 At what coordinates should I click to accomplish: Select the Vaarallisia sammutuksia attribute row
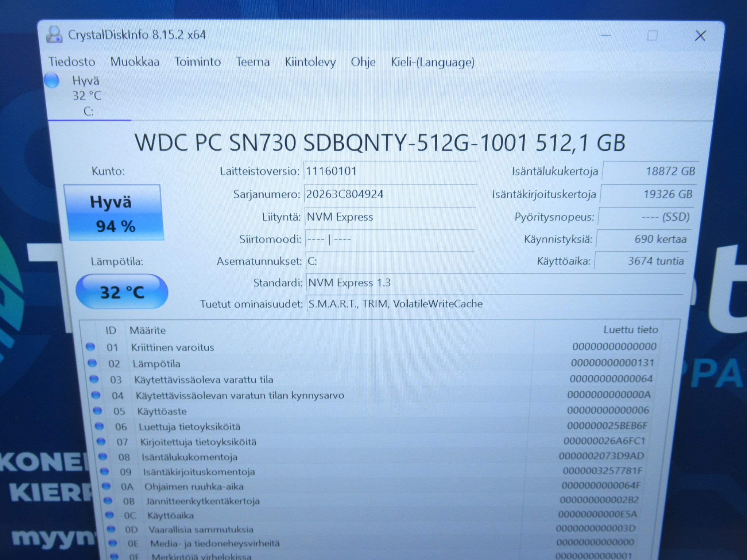pyautogui.click(x=371, y=529)
